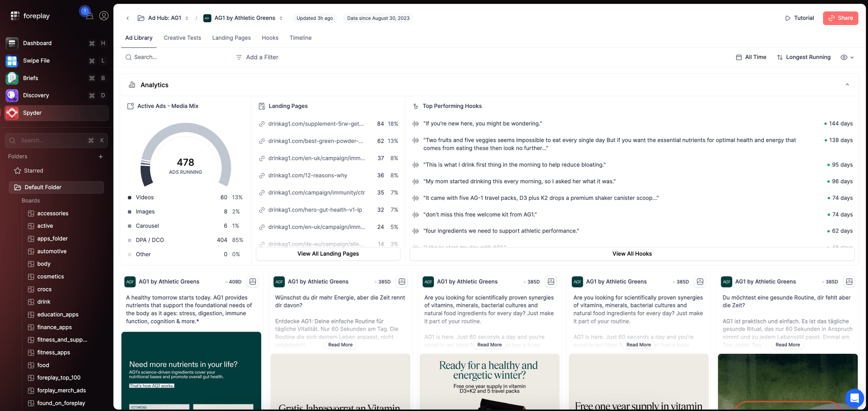
Task: Click the sidebar folder Search field
Action: (x=56, y=140)
